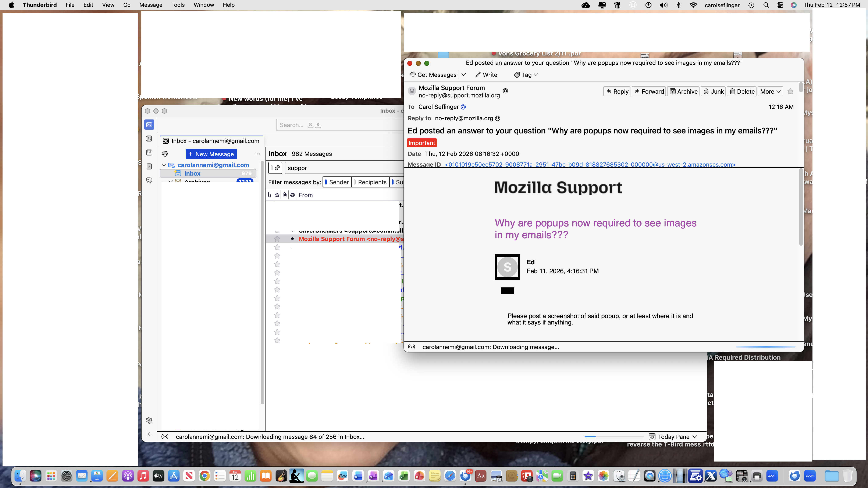Image resolution: width=868 pixels, height=488 pixels.
Task: Collapse the carolannemi@gmail.com account tree
Action: pyautogui.click(x=164, y=165)
